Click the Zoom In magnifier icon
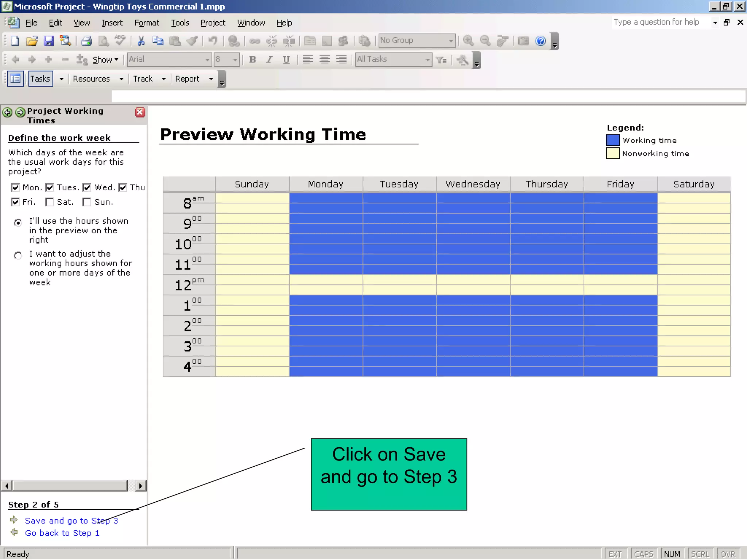747x560 pixels. click(x=468, y=41)
